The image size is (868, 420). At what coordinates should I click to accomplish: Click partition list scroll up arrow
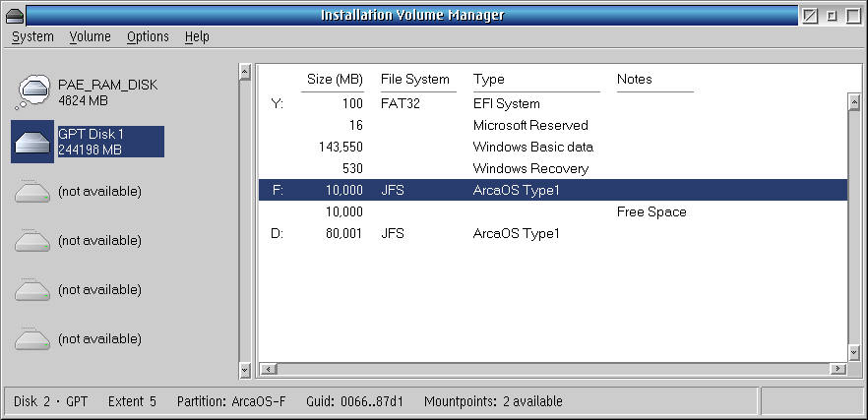point(853,102)
